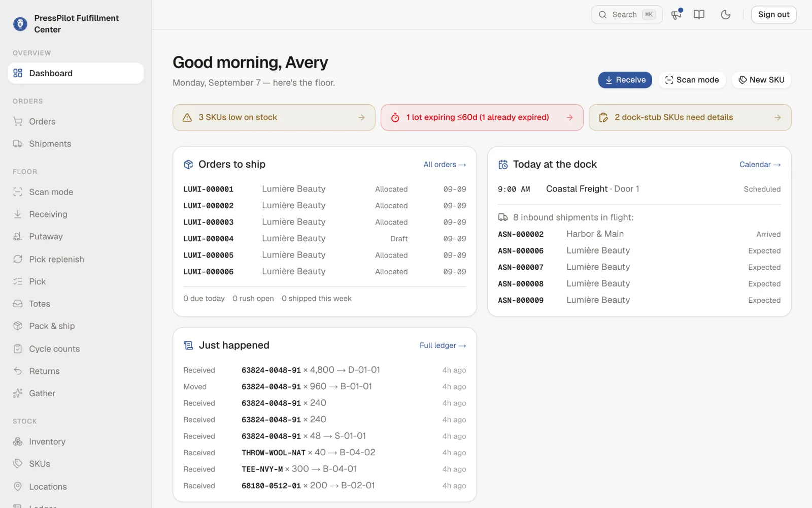Screen dimensions: 812x508
Task: Click the Sign out button
Action: [773, 15]
